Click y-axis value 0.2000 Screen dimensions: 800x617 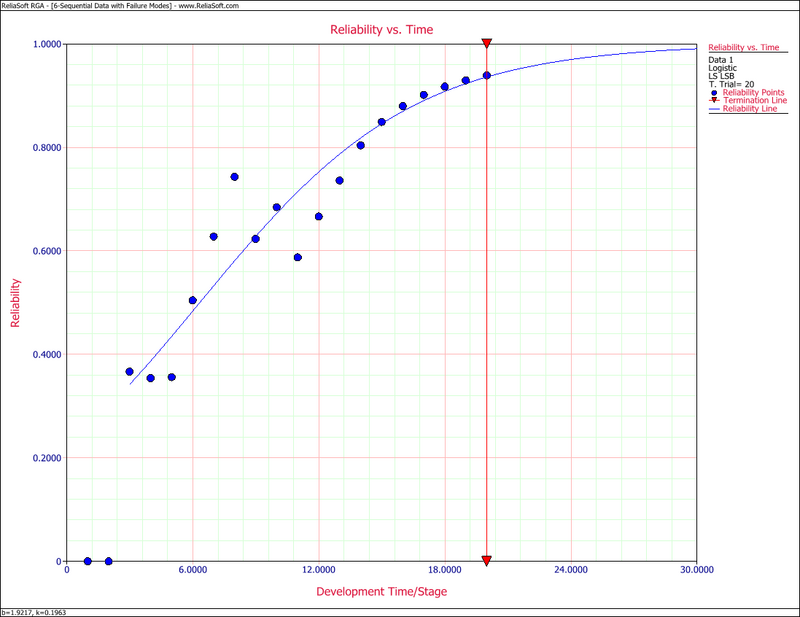(47, 458)
